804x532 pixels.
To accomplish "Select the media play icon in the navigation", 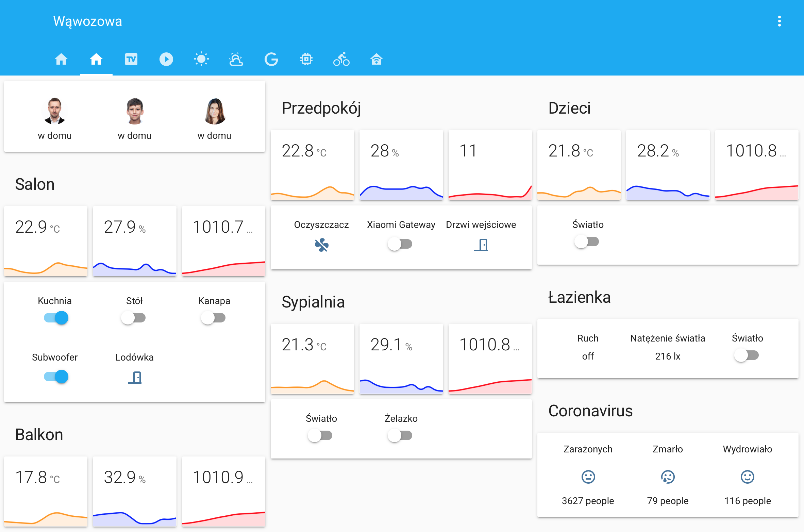I will click(166, 59).
